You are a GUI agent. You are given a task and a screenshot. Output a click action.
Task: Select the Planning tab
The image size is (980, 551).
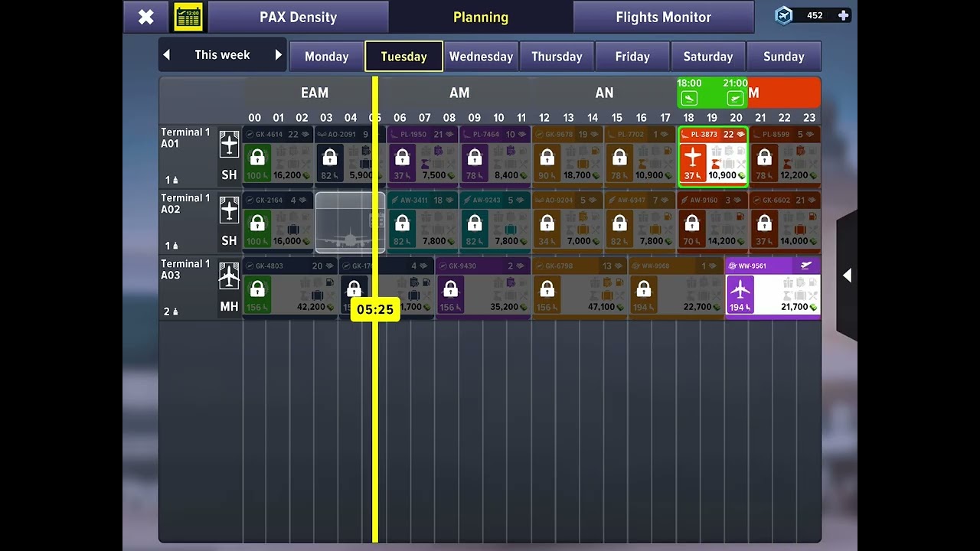480,17
